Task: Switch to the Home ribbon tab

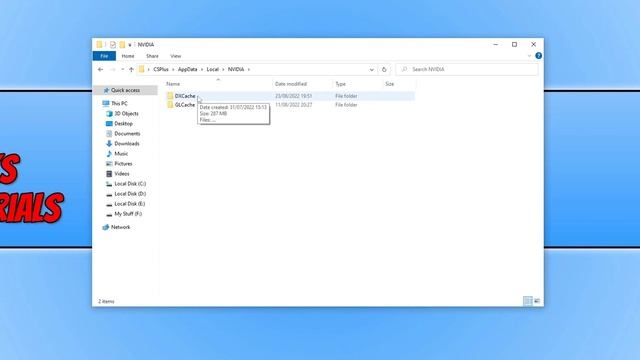Action: (128, 56)
